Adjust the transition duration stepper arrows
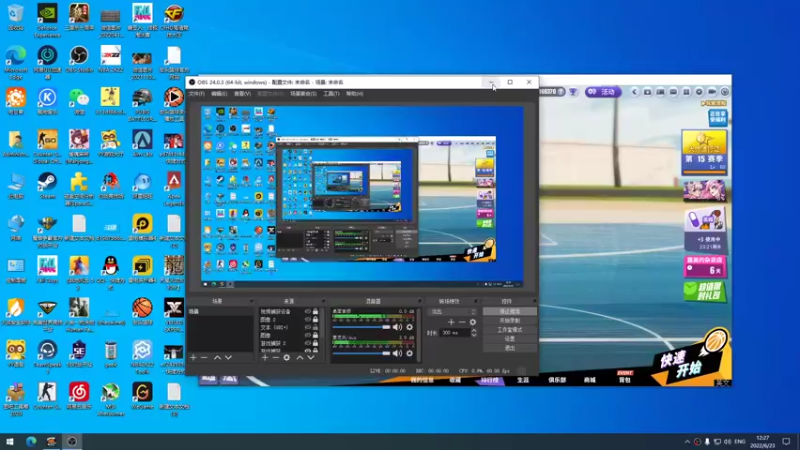 pyautogui.click(x=474, y=333)
